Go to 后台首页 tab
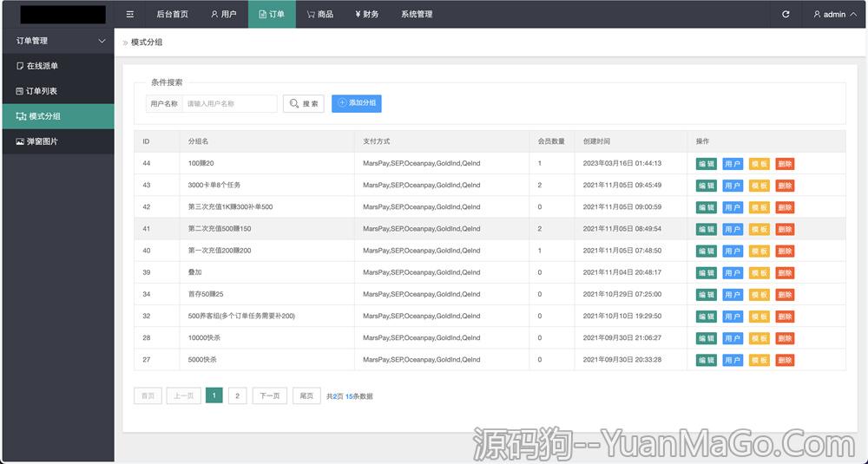Screen dimensions: 868x464 point(172,15)
